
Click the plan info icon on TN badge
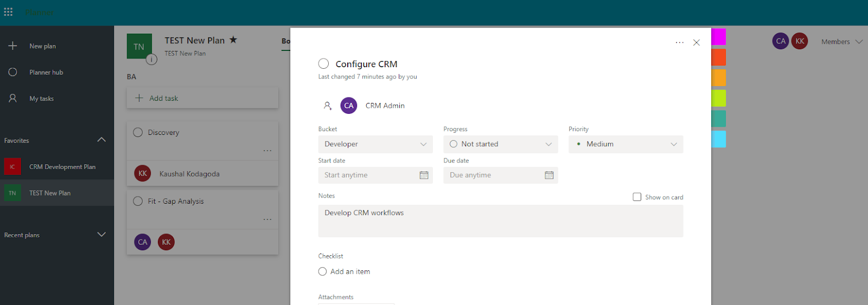(151, 59)
